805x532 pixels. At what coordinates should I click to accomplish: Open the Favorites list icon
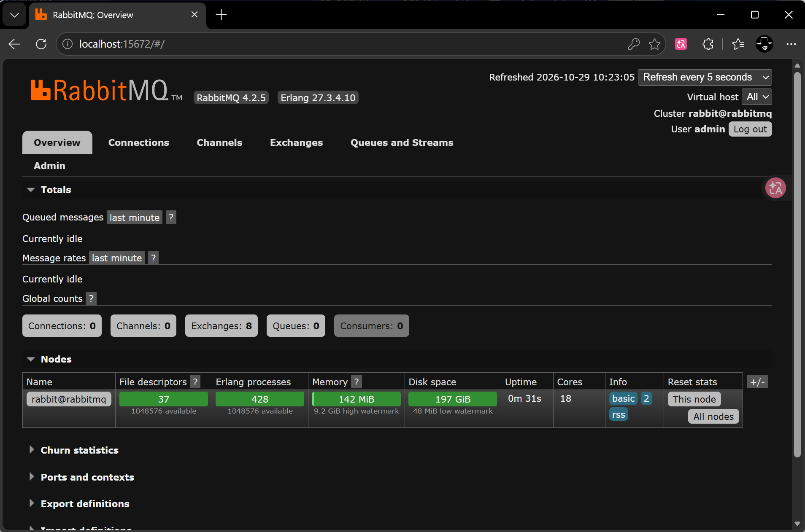click(x=738, y=44)
